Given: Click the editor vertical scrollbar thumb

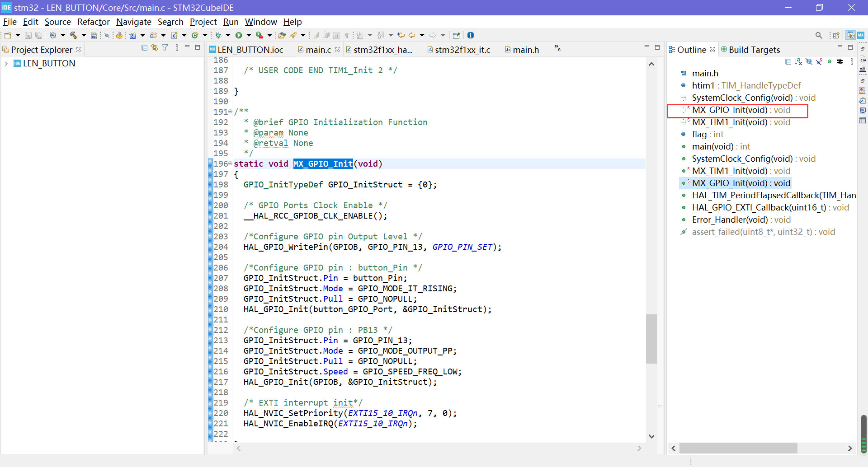Looking at the screenshot, I should click(x=651, y=339).
